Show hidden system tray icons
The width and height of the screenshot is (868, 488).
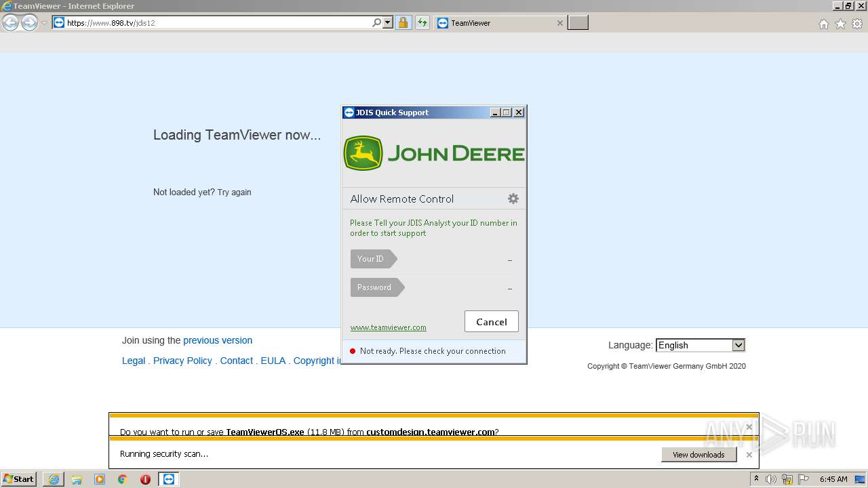tap(756, 479)
